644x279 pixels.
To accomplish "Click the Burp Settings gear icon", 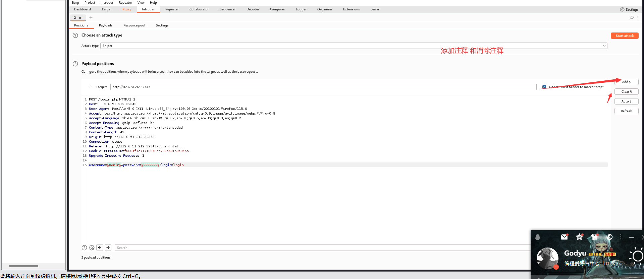I will pos(622,9).
